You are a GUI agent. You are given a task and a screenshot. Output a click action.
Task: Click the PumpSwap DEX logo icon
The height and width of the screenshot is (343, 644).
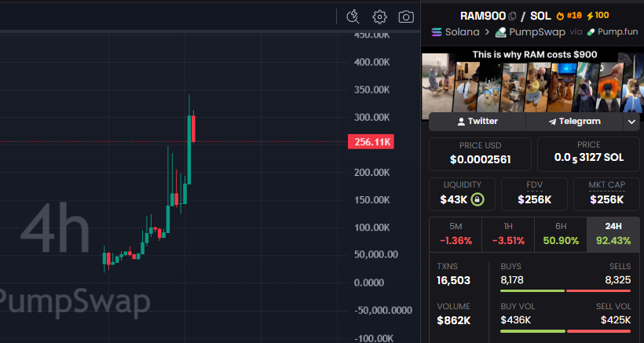click(500, 32)
